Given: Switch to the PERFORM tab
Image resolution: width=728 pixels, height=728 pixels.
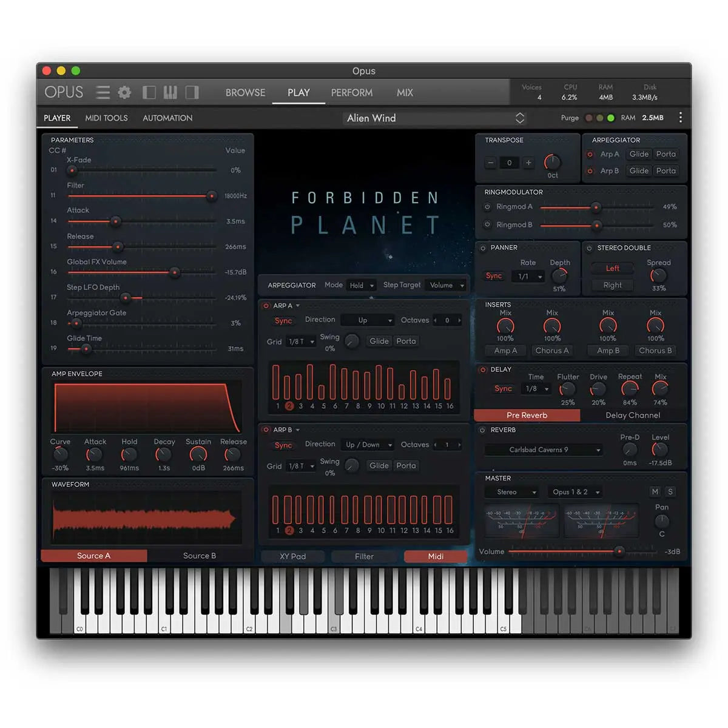Looking at the screenshot, I should point(352,92).
